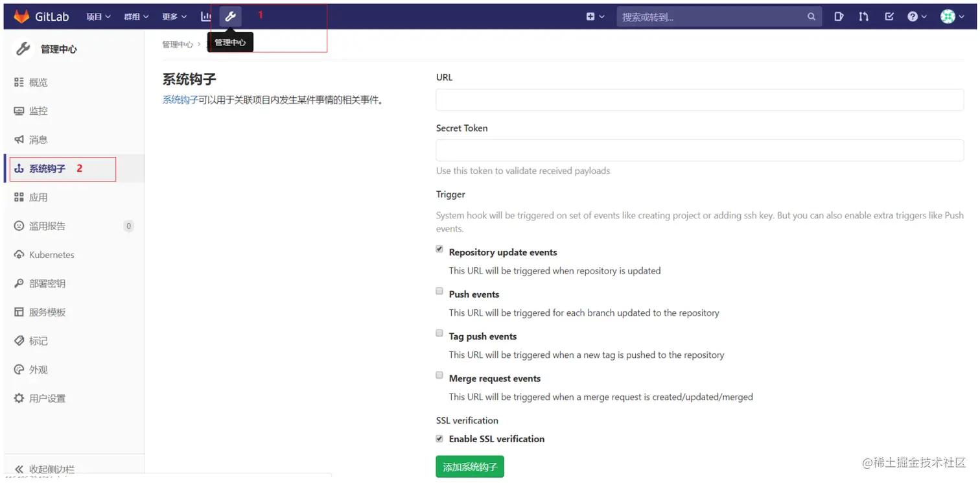
Task: Click the 监控 monitor icon in sidebar
Action: pyautogui.click(x=19, y=111)
